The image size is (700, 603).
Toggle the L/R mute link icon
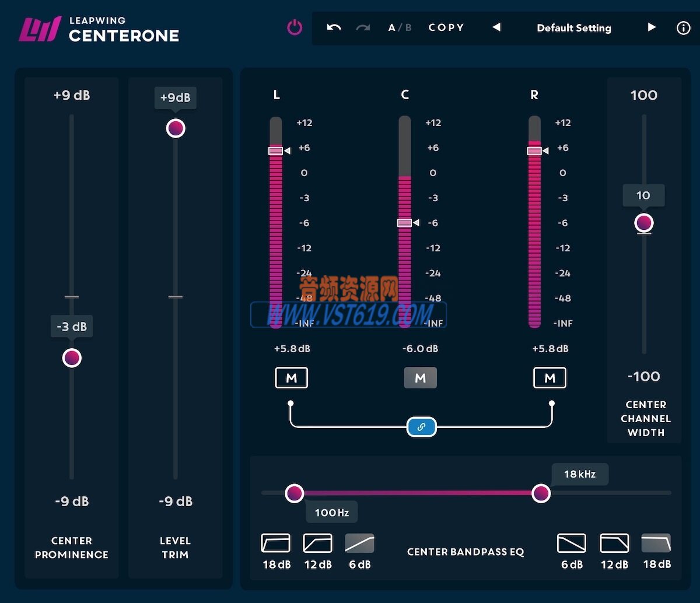click(421, 426)
